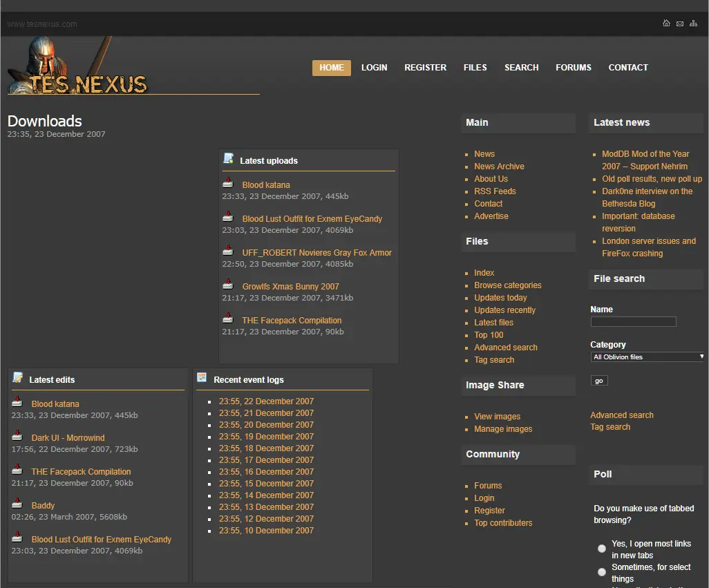Click the envelope mail icon in the top bar
The width and height of the screenshot is (709, 588).
[679, 23]
